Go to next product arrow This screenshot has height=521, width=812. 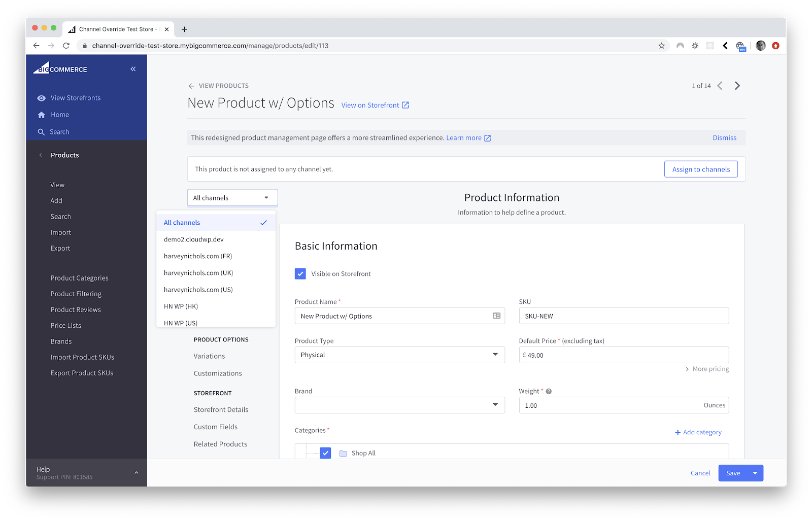[737, 86]
